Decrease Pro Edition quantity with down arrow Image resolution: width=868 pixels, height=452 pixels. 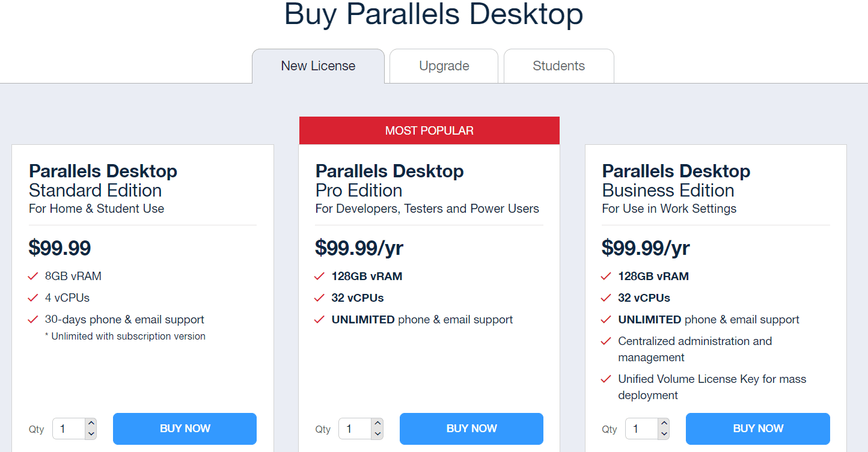[377, 434]
